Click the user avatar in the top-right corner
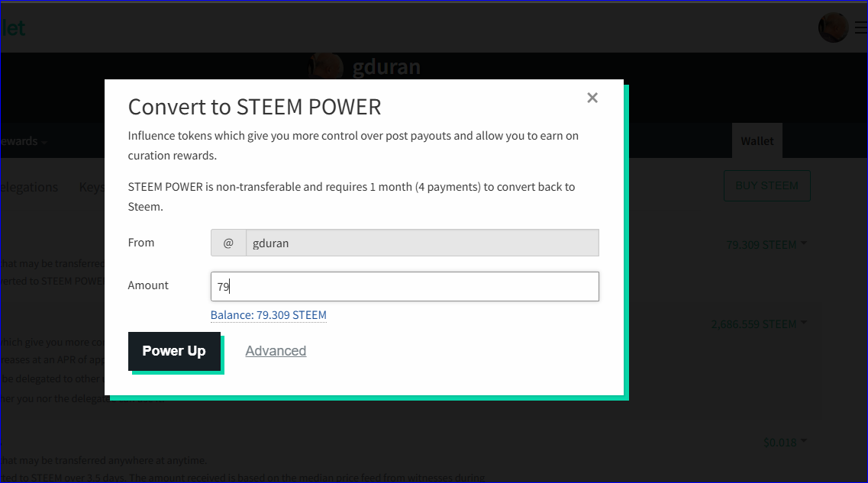The height and width of the screenshot is (483, 868). point(833,27)
